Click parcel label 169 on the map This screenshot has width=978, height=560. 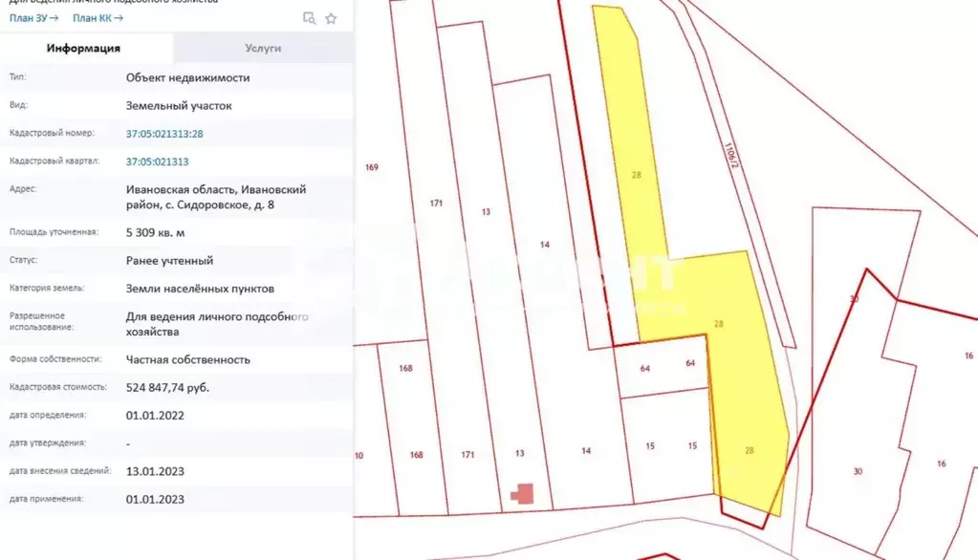click(x=372, y=167)
